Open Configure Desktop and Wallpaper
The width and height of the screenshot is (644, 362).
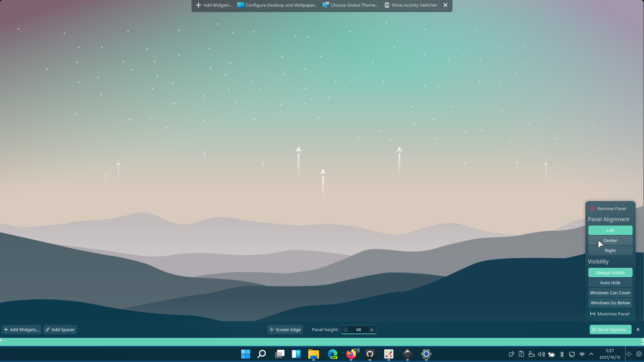[x=277, y=5]
